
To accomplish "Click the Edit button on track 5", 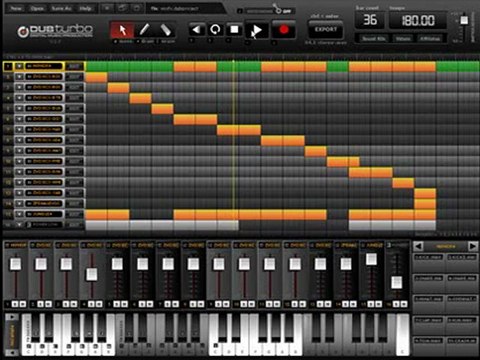I will pos(74,108).
